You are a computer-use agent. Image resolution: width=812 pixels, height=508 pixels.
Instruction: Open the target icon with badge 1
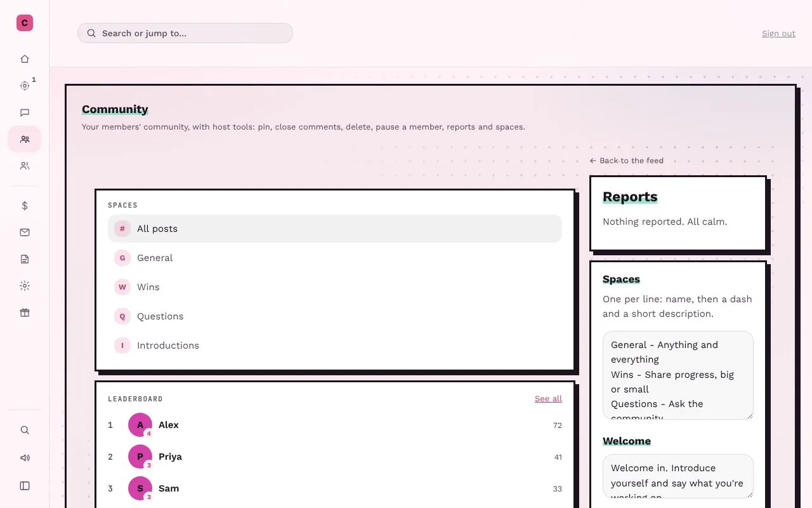click(x=25, y=86)
